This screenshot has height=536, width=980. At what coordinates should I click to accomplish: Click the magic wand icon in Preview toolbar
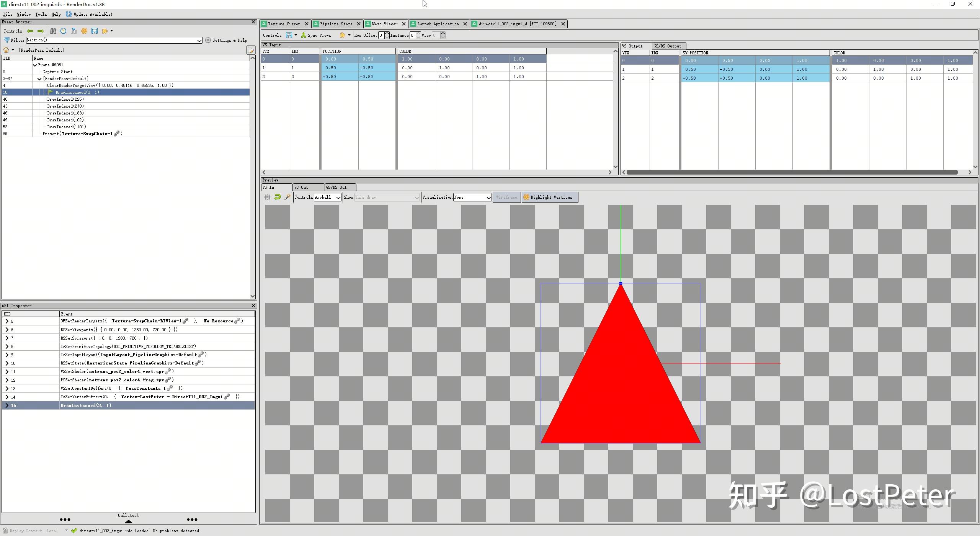tap(287, 197)
